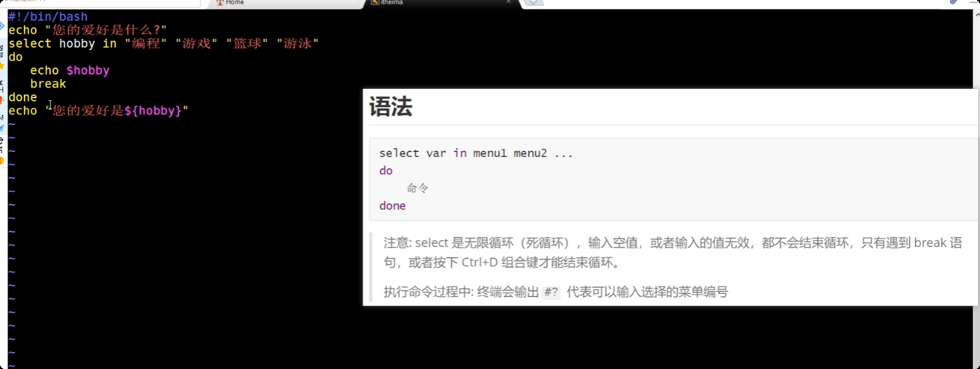Click the #? inline code in the notes panel
The image size is (980, 369).
[x=551, y=292]
